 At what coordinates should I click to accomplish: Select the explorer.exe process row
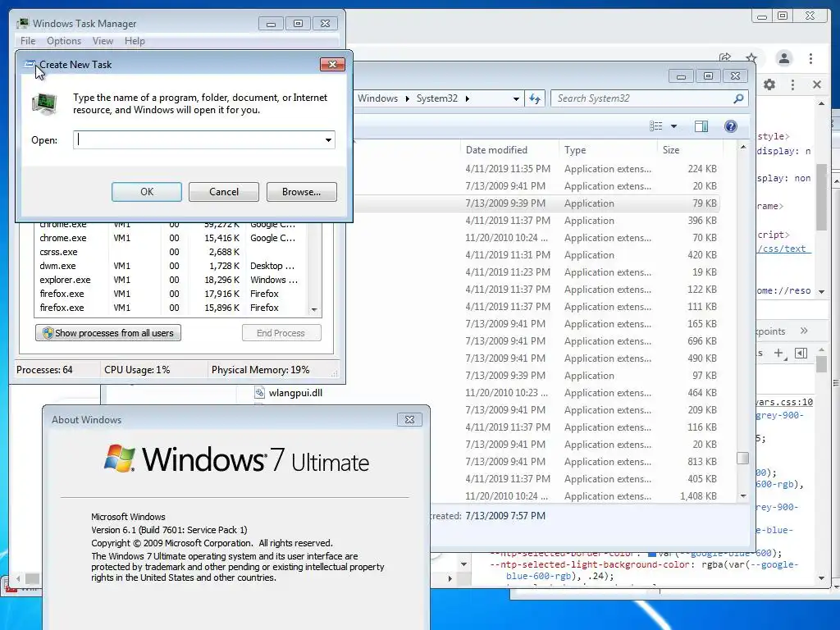[x=171, y=280]
